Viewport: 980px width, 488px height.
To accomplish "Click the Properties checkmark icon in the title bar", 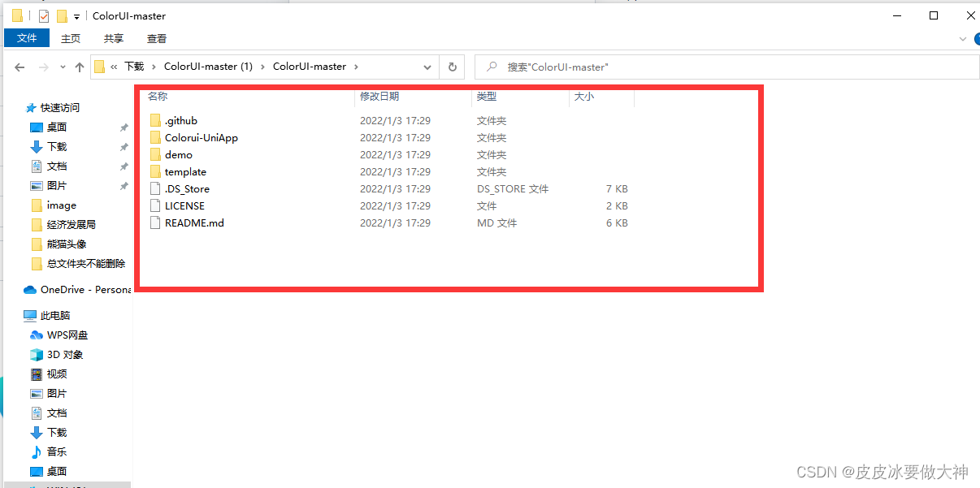I will click(44, 16).
